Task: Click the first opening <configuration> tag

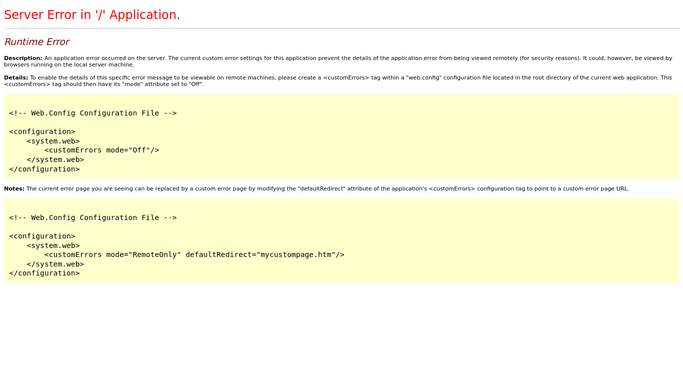Action: [42, 131]
